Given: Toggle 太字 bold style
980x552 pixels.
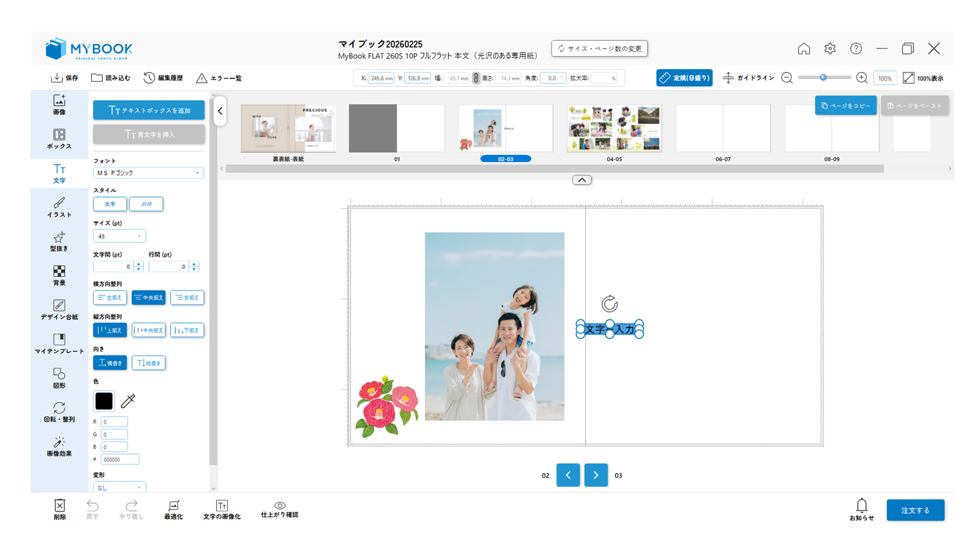Looking at the screenshot, I should (x=110, y=204).
